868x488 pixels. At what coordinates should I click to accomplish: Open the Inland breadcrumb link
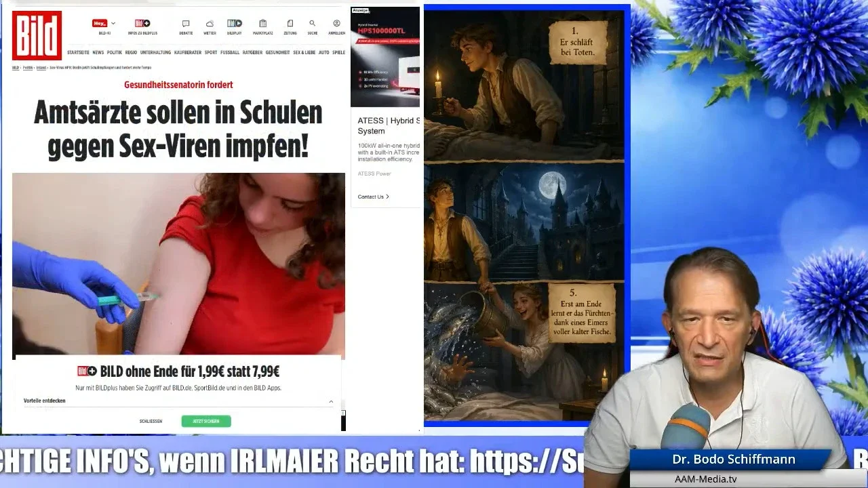pos(41,68)
